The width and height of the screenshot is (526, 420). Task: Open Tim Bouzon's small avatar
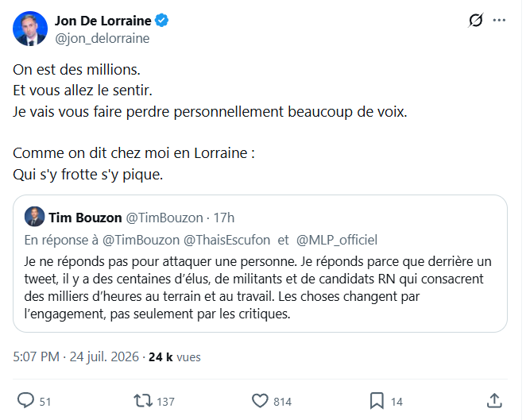click(x=34, y=217)
